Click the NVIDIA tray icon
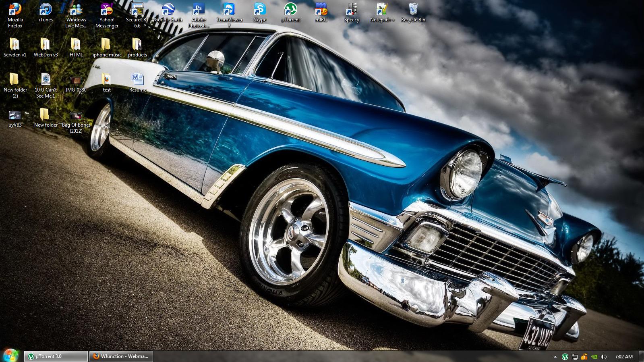The width and height of the screenshot is (644, 362). coord(594,357)
